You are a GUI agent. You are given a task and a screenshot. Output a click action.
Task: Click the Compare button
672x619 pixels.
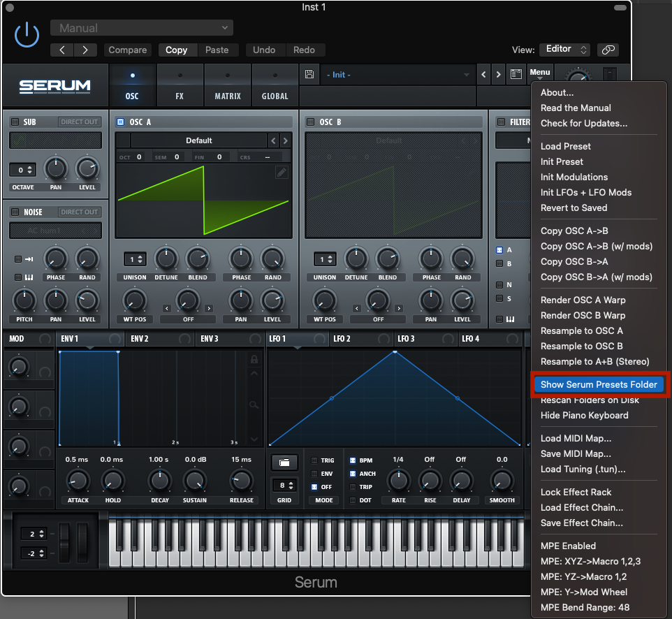click(128, 50)
